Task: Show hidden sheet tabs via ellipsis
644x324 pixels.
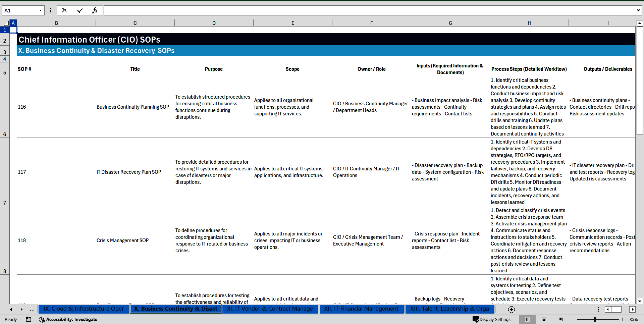Action: [x=32, y=309]
